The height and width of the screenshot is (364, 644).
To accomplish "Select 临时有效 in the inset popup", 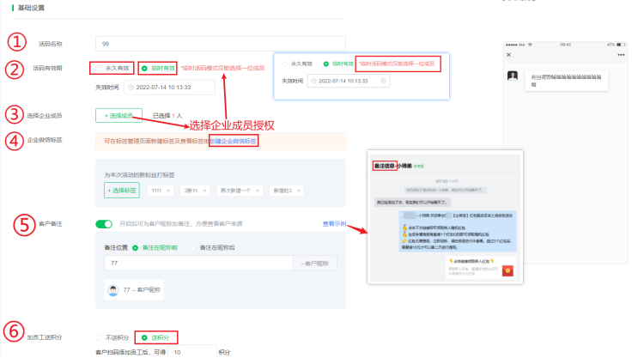I will click(326, 64).
